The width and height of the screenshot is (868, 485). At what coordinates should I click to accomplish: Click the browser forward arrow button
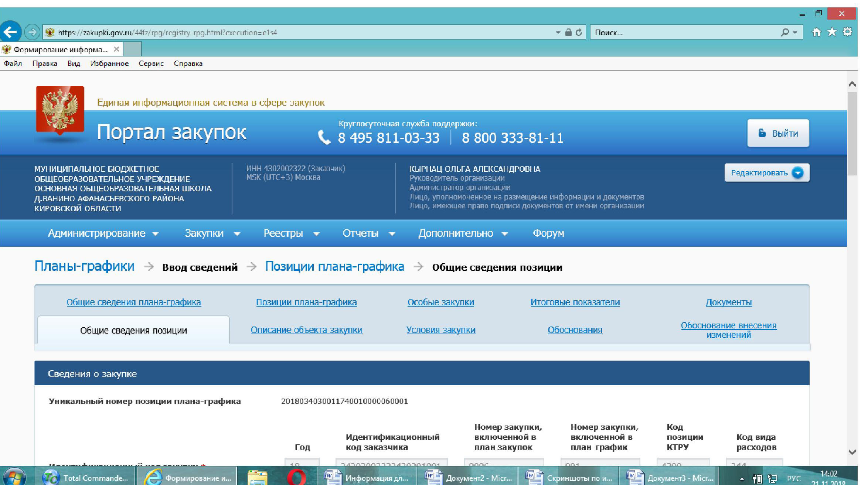(32, 32)
